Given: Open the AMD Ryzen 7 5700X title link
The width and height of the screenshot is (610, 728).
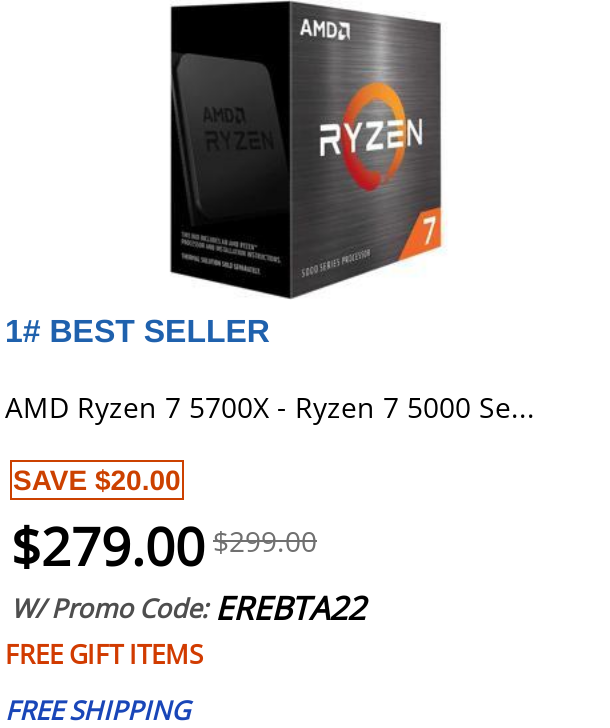Looking at the screenshot, I should (x=269, y=409).
